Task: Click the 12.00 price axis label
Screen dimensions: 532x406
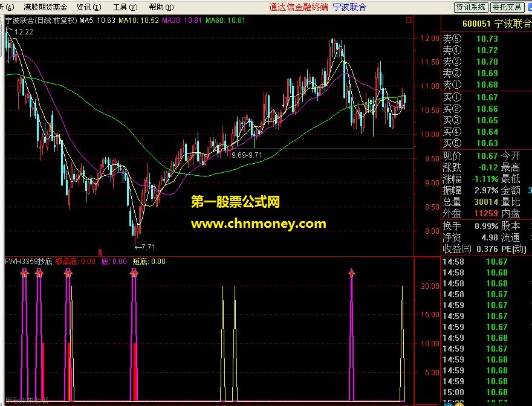Action: point(430,38)
